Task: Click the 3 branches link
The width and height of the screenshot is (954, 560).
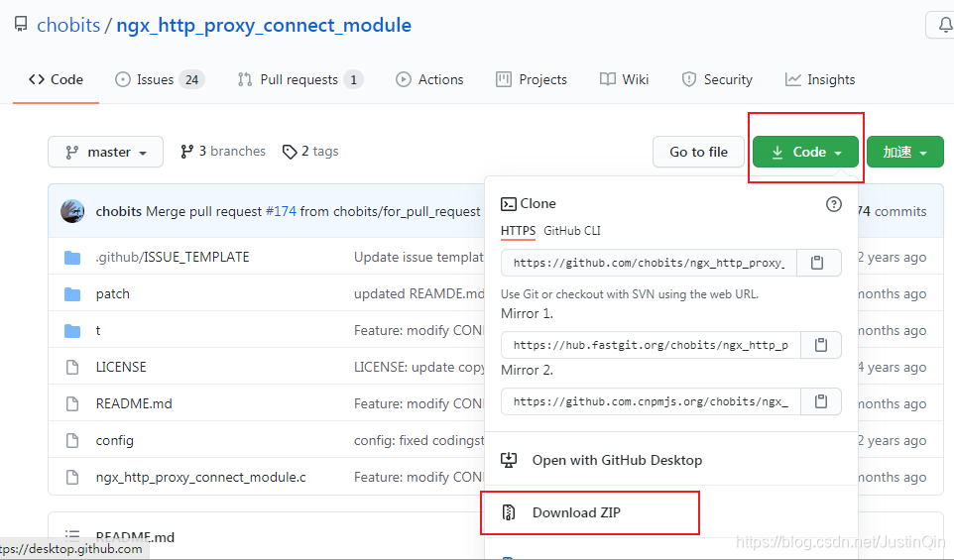Action: point(223,152)
